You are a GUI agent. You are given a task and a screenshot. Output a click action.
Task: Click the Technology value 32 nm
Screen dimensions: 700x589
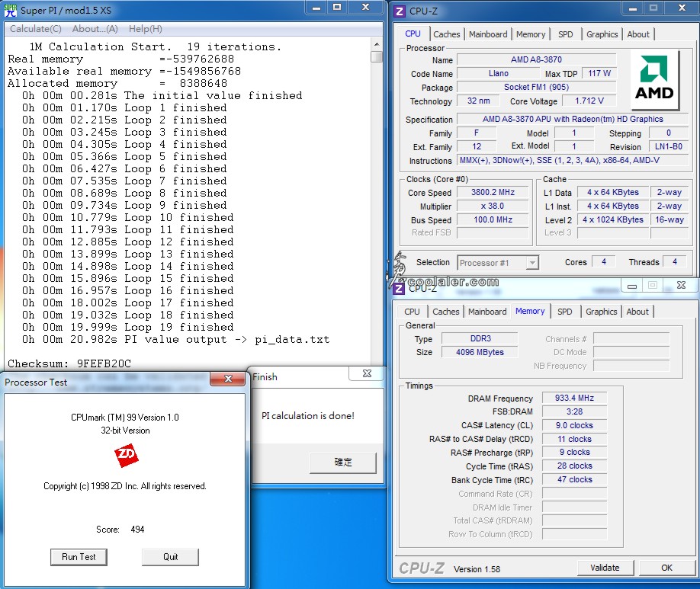pyautogui.click(x=478, y=101)
